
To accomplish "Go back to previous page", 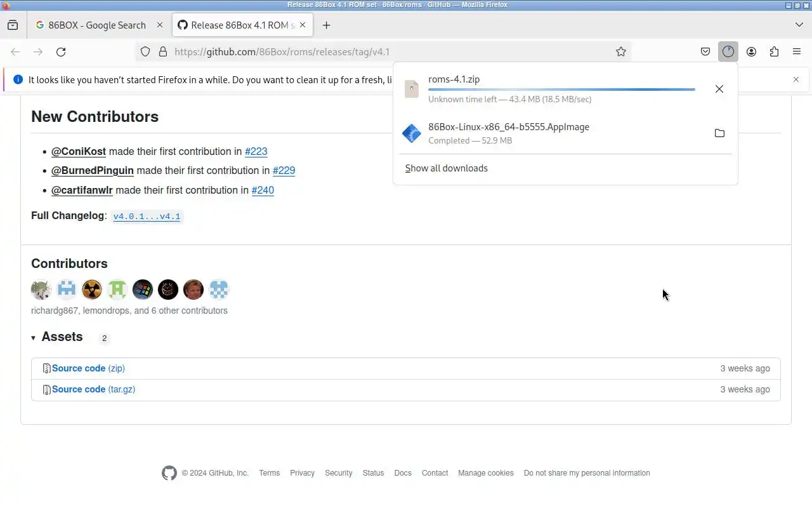I will pyautogui.click(x=15, y=52).
